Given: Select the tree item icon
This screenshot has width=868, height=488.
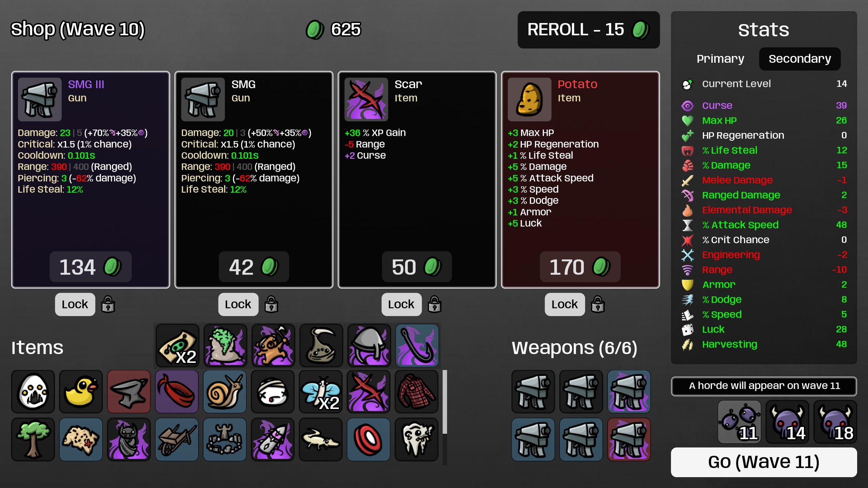Looking at the screenshot, I should [33, 440].
